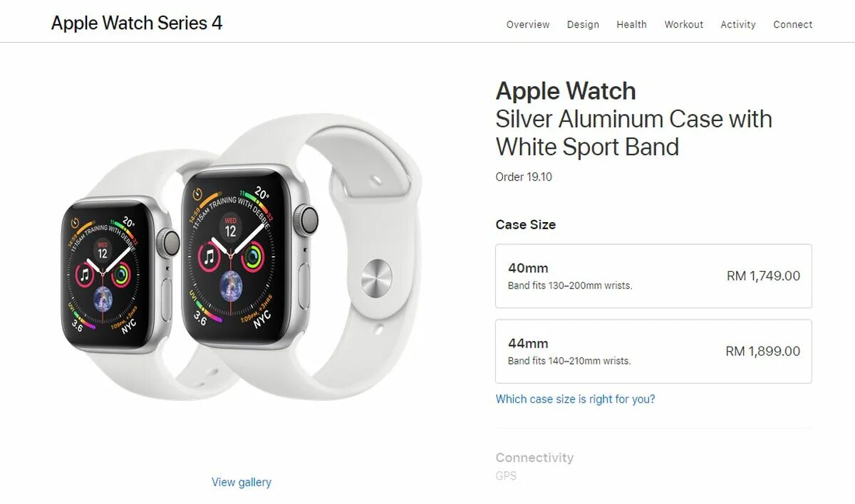Open the Activity nav link
Viewport: 855px width, 504px height.
738,24
